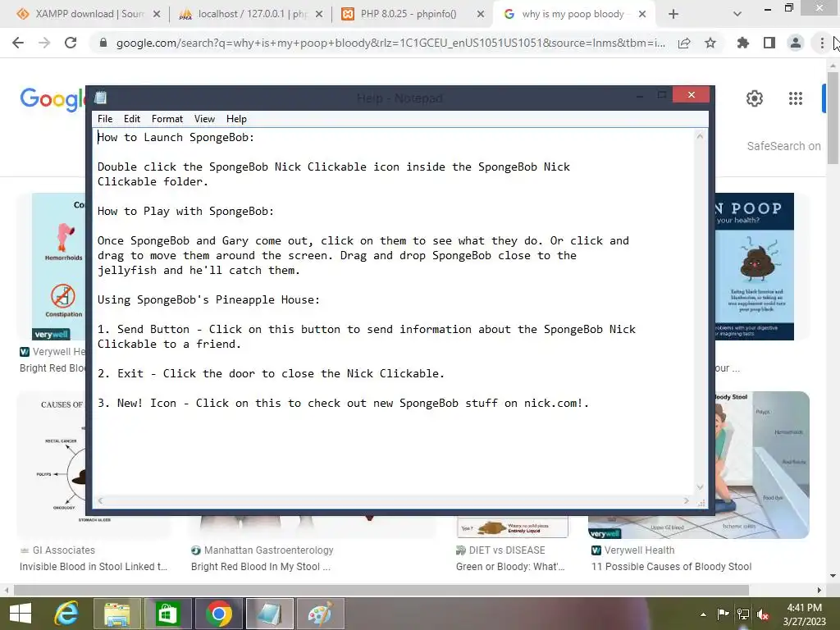This screenshot has width=840, height=630.
Task: Close the localhost phpMyAdmin tab
Action: [x=319, y=15]
